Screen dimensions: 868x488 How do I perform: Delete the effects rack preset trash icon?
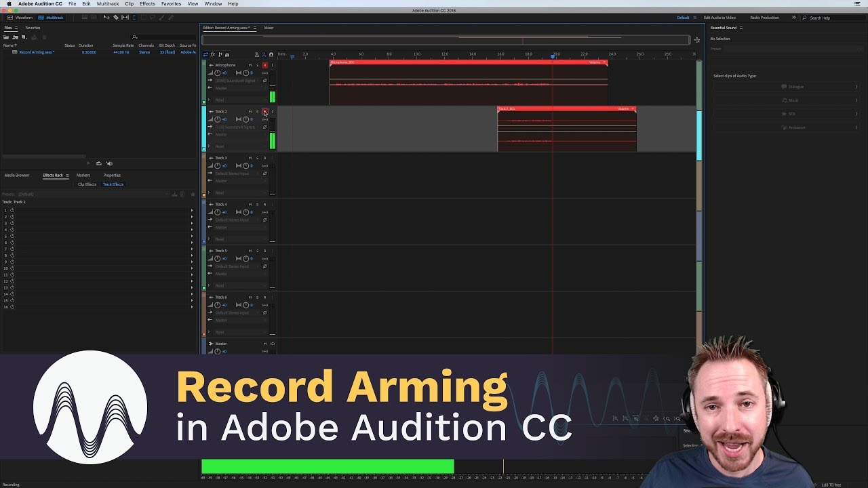pyautogui.click(x=182, y=194)
